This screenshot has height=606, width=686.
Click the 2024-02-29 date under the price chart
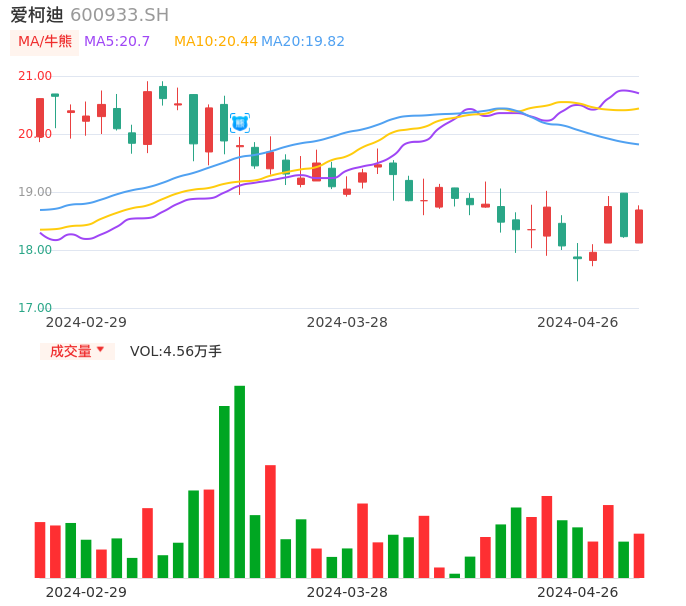86,322
